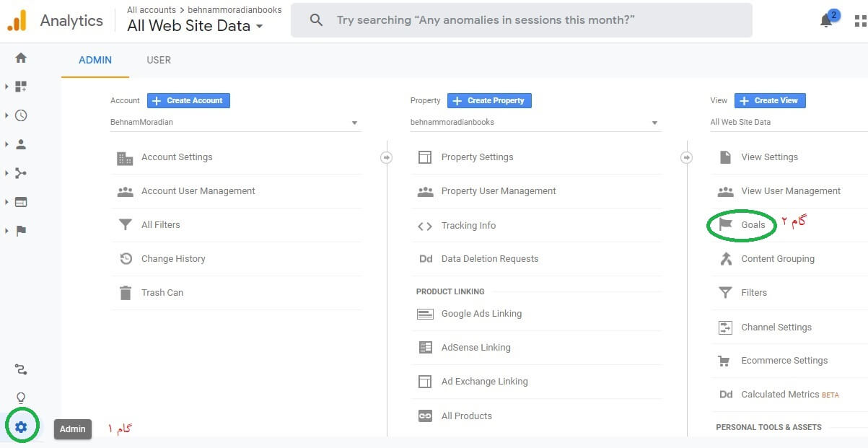Open the behnammoradianbooks property dropdown
Viewport: 868px width, 448px height.
(535, 123)
